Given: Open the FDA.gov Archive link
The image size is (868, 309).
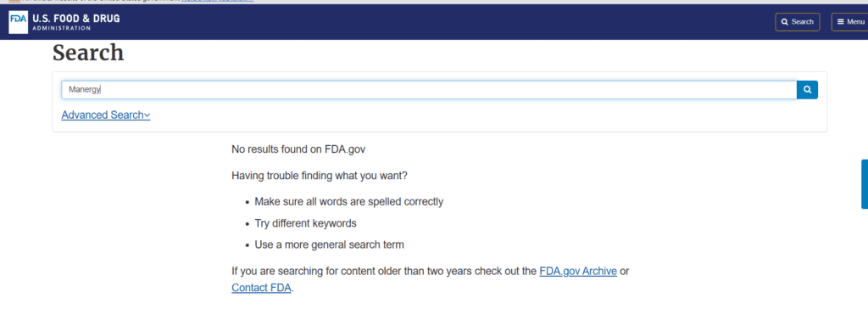Looking at the screenshot, I should point(578,272).
